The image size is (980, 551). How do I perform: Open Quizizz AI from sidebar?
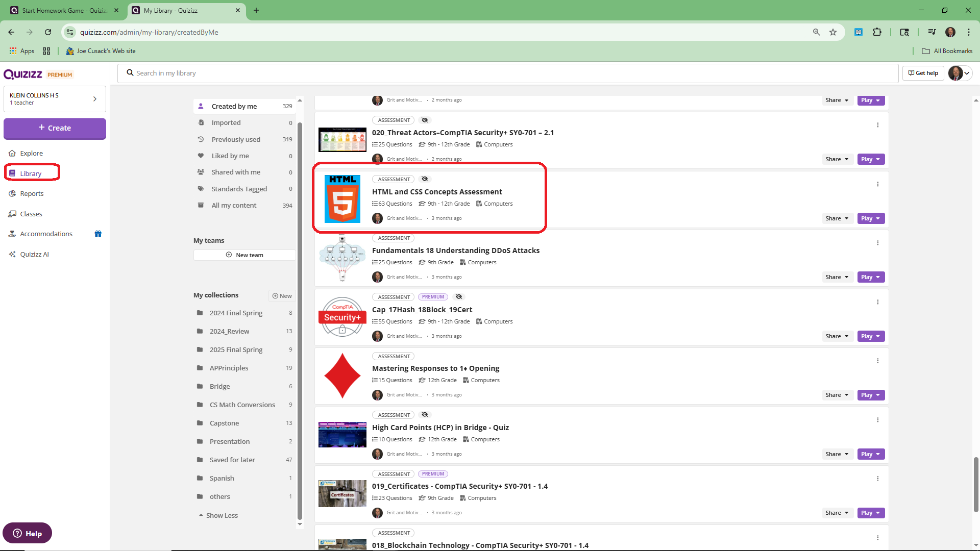click(34, 254)
